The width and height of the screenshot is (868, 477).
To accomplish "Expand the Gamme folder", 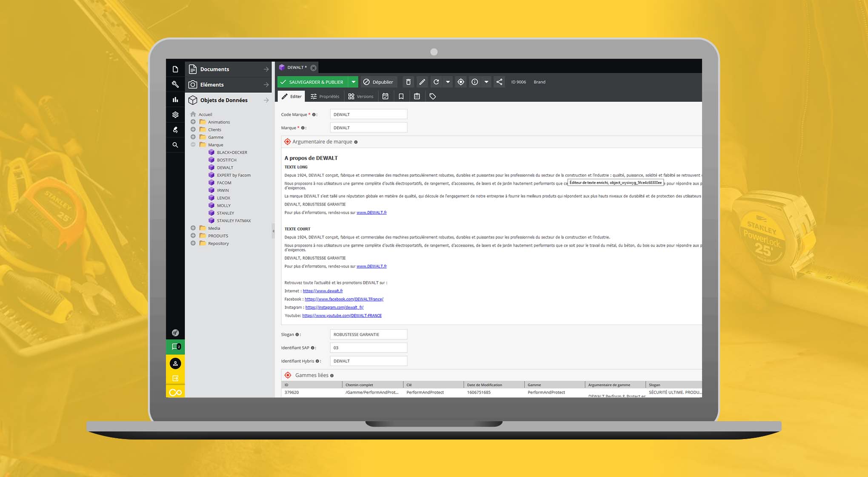I will coord(193,137).
